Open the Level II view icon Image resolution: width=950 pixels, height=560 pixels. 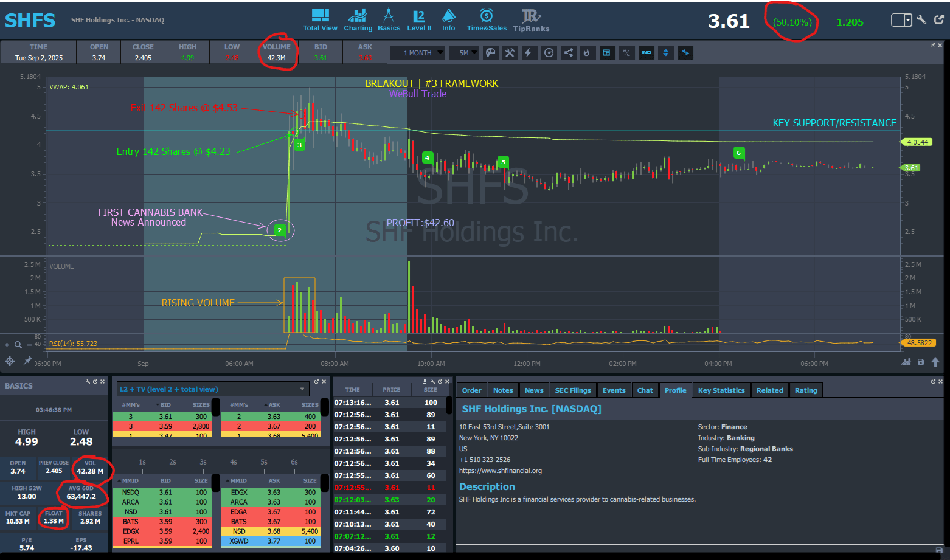click(x=418, y=20)
